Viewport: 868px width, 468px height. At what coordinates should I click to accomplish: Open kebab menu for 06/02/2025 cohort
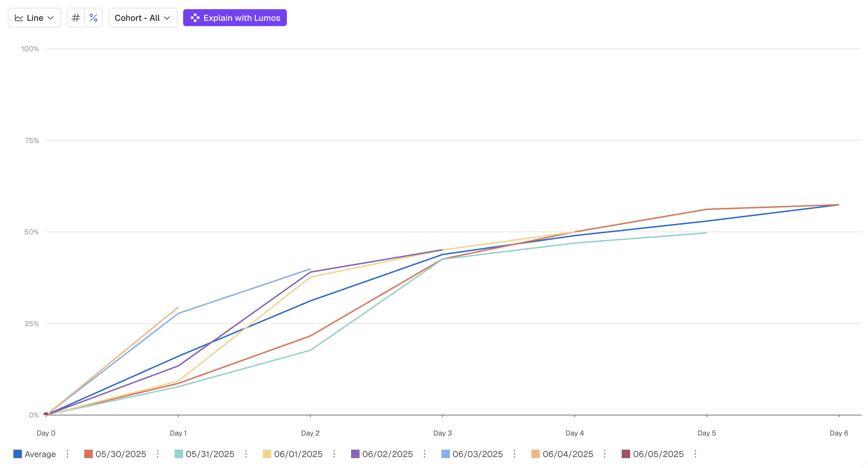point(424,454)
